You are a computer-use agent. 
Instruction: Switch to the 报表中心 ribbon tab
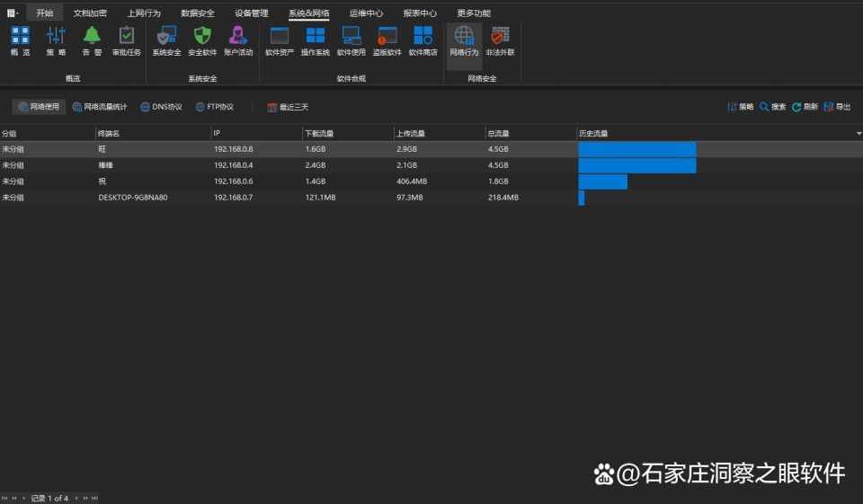point(420,13)
